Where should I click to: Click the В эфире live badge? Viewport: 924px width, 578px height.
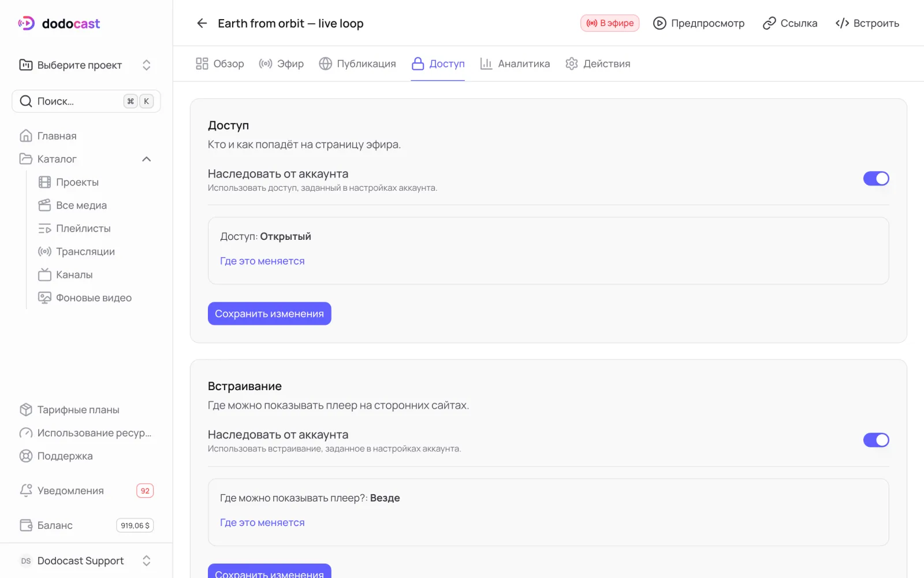click(610, 23)
